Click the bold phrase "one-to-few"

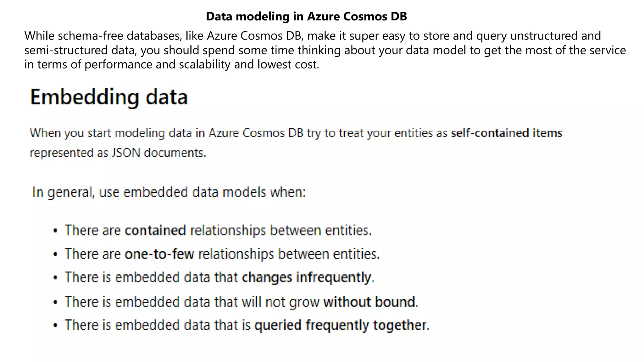pyautogui.click(x=159, y=254)
